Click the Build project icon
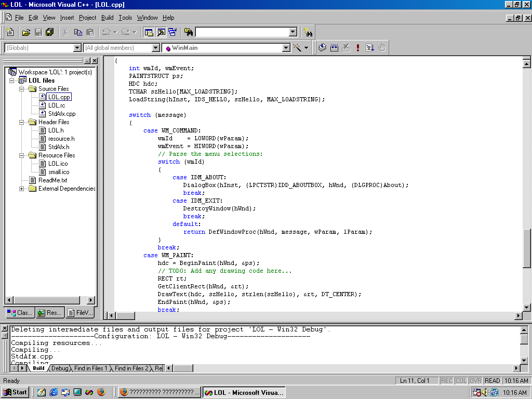 pyautogui.click(x=334, y=48)
